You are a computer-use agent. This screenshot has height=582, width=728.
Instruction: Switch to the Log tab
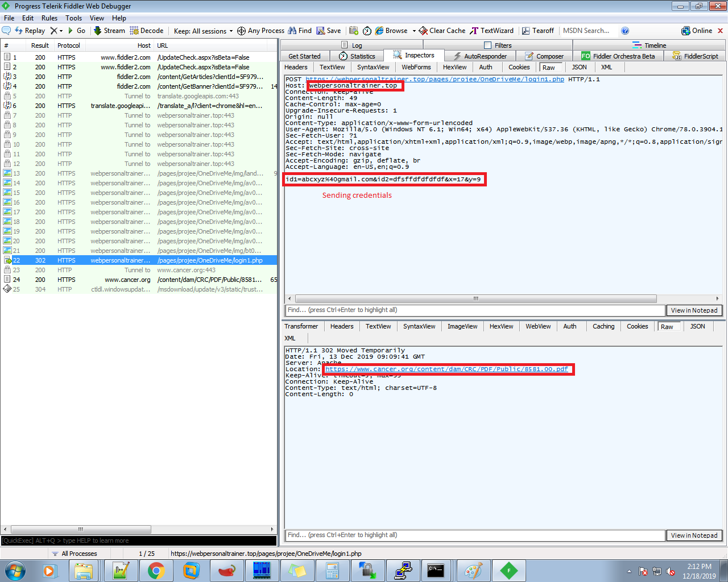(351, 45)
